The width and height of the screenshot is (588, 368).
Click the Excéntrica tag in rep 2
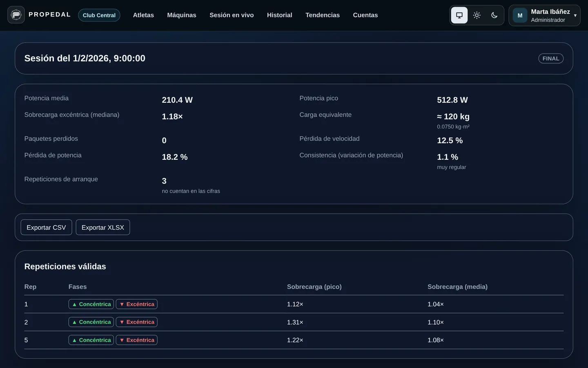click(x=137, y=322)
